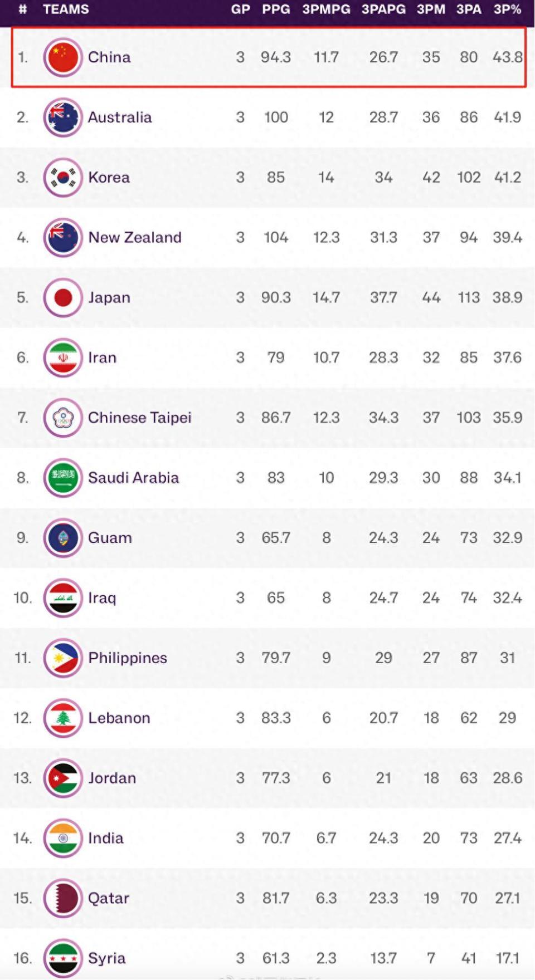
Task: Sort by the 3P% column header
Action: (507, 9)
